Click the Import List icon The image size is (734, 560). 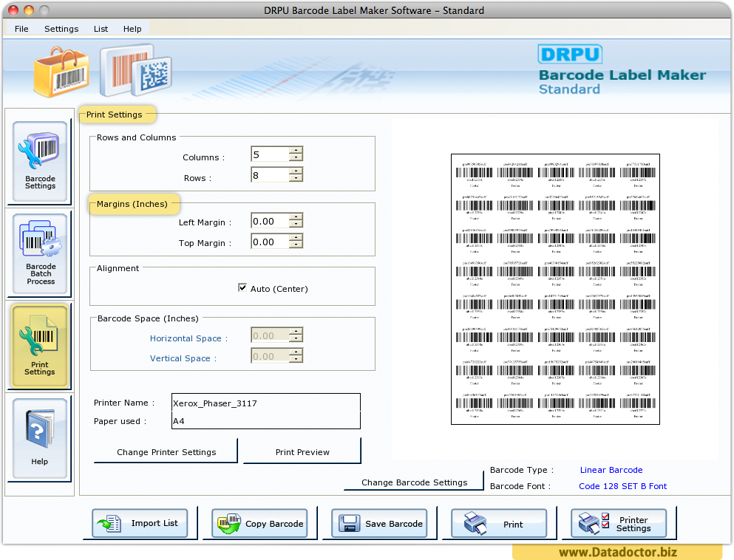click(109, 524)
